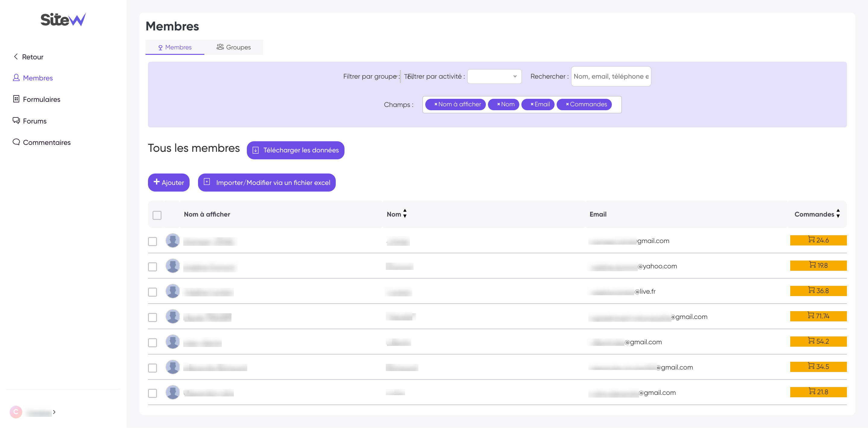Click the SiteW logo
This screenshot has height=428, width=868.
(63, 20)
